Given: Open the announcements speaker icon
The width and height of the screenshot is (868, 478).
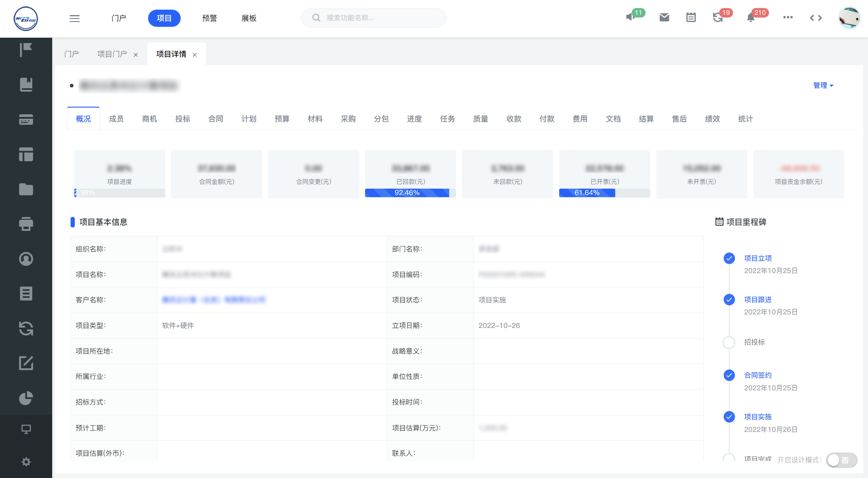Looking at the screenshot, I should pos(630,17).
